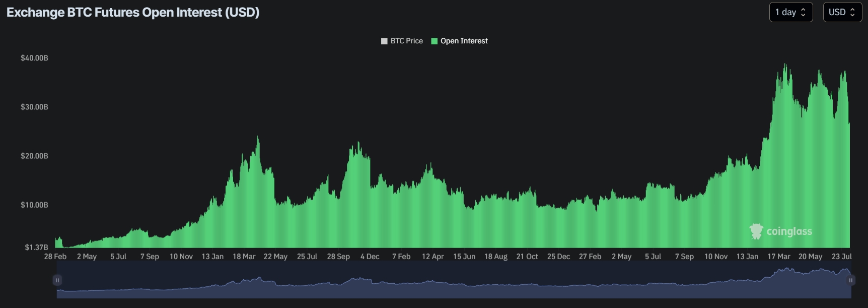Click the 4 Dec x-axis date label
Image resolution: width=868 pixels, height=308 pixels.
(370, 257)
